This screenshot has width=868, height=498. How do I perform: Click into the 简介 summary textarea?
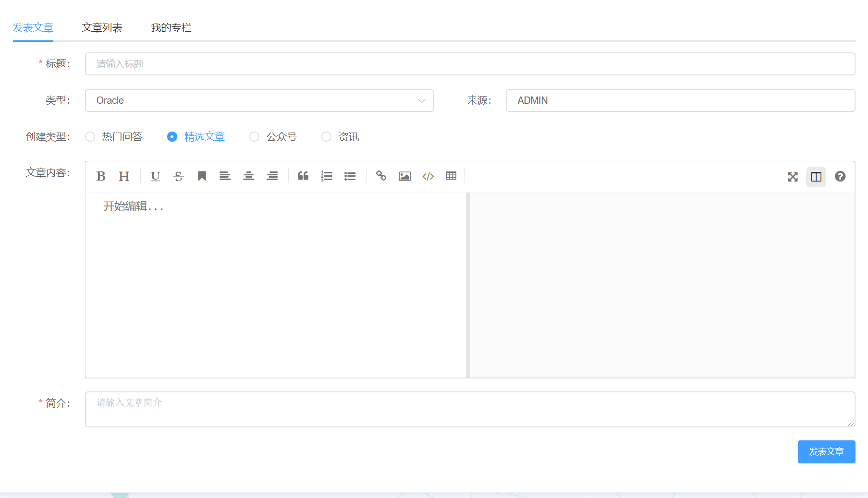point(470,410)
